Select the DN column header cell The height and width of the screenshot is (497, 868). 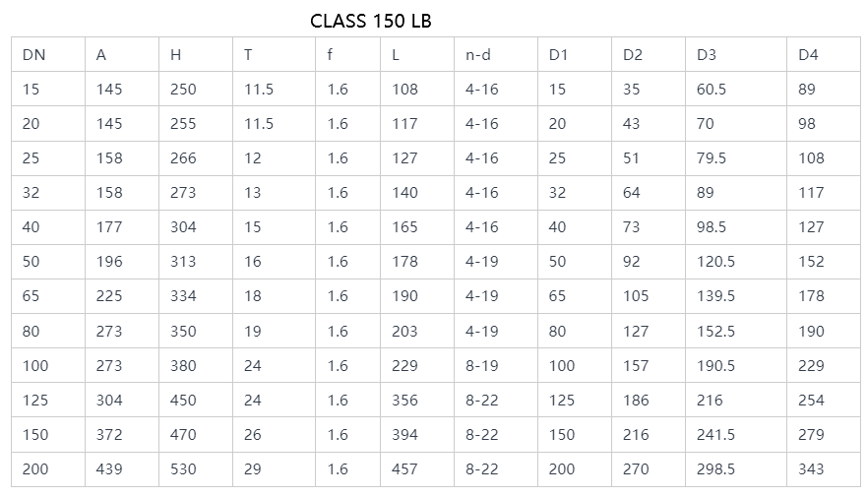[x=48, y=54]
